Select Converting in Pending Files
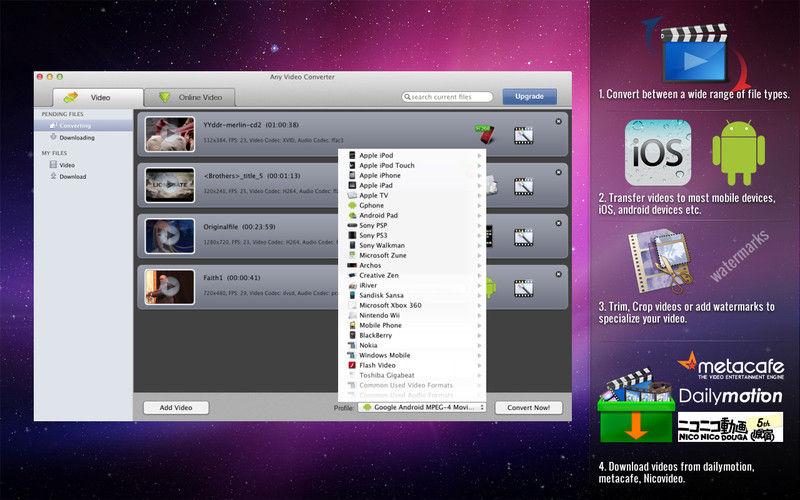The height and width of the screenshot is (500, 800). point(83,126)
